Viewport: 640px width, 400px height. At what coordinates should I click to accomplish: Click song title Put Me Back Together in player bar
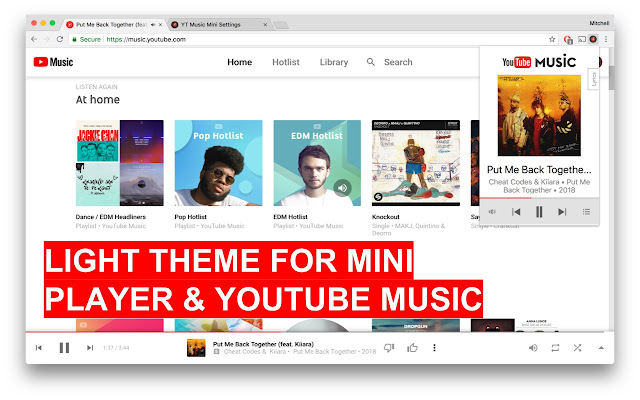(x=263, y=344)
